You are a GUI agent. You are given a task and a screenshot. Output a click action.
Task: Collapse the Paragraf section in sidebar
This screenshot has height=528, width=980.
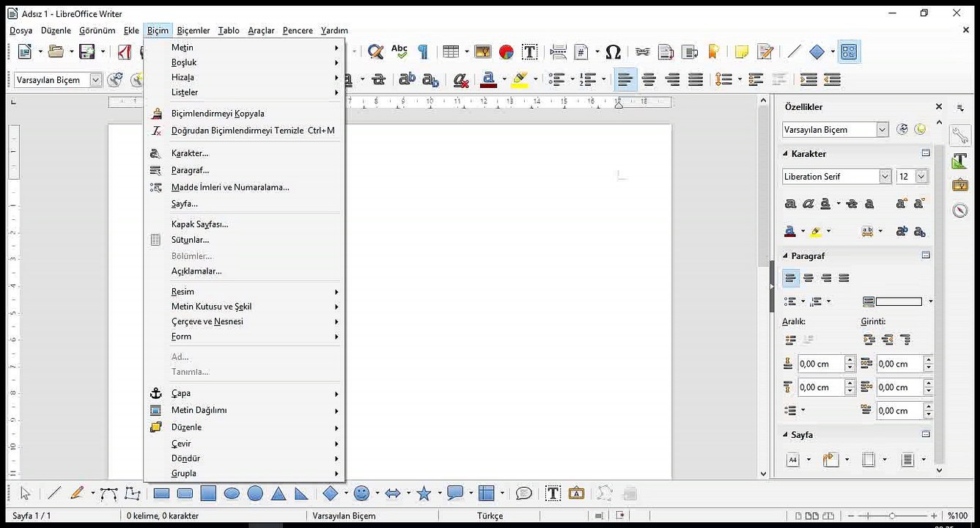pyautogui.click(x=785, y=256)
